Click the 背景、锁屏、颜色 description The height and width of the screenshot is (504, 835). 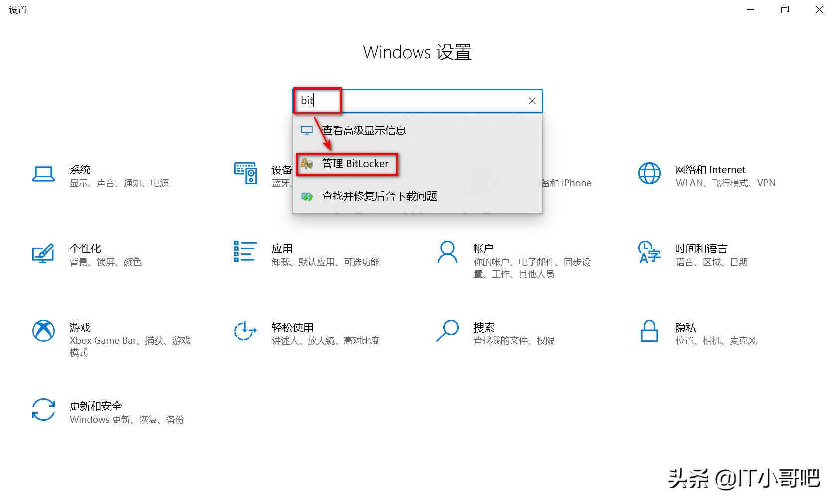pyautogui.click(x=106, y=262)
